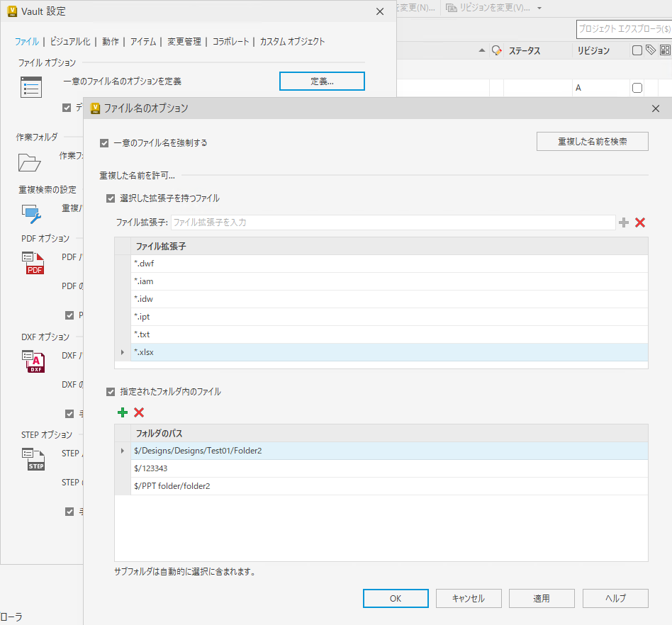Select the *.dwf extension row

tap(389, 264)
